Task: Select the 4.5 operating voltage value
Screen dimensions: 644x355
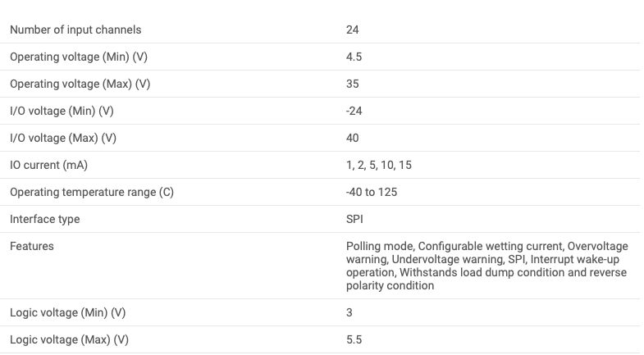Action: click(x=354, y=57)
